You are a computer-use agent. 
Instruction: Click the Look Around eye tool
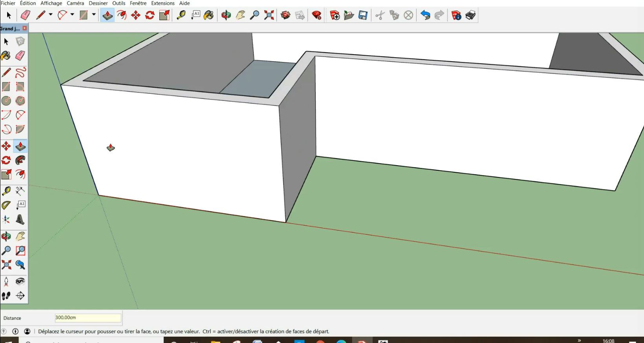coord(20,281)
